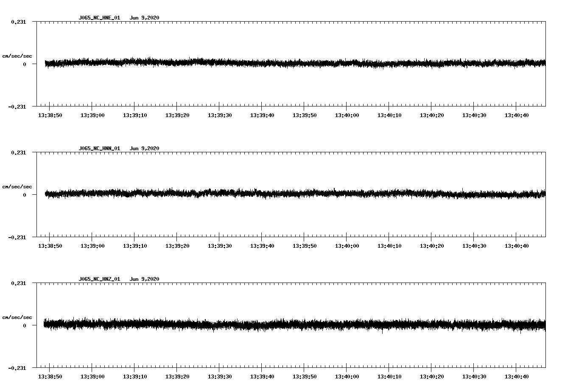Click 13:40:10 time label on HNZ axis
576x392 pixels.
389,377
